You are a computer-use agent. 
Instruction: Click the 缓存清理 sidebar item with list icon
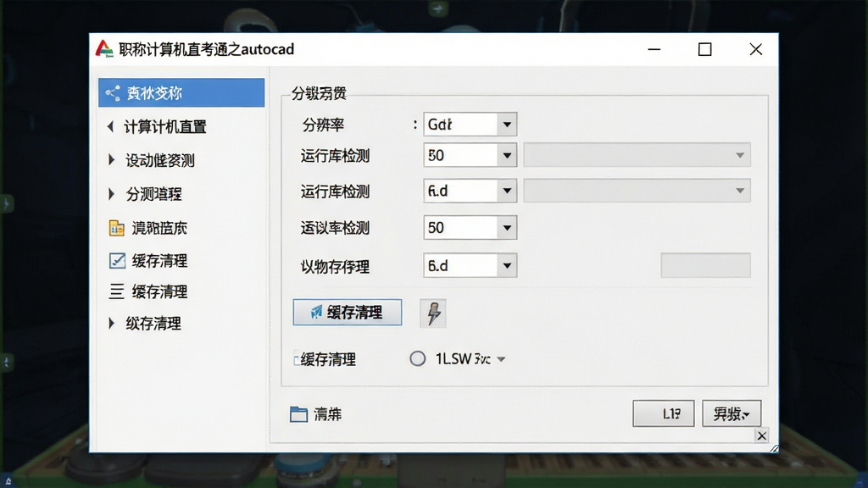[x=159, y=291]
